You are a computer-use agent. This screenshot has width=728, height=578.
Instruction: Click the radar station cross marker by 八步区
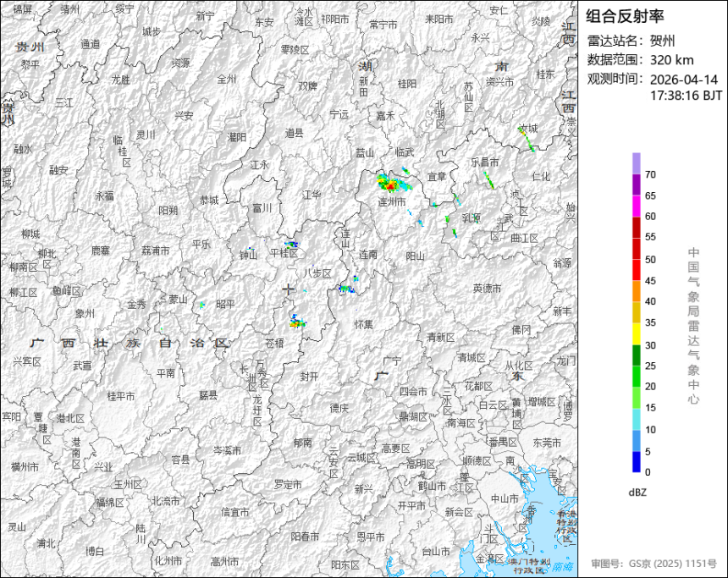click(289, 289)
